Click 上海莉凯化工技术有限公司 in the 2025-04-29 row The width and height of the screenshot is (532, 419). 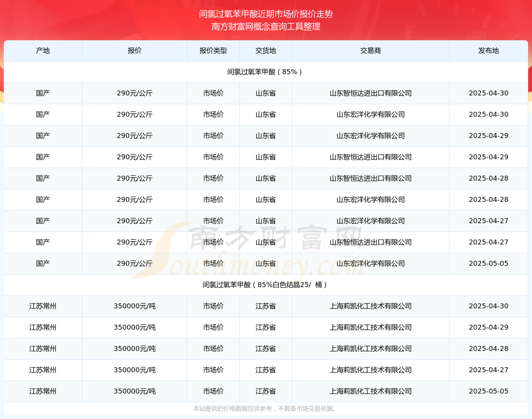[370, 327]
